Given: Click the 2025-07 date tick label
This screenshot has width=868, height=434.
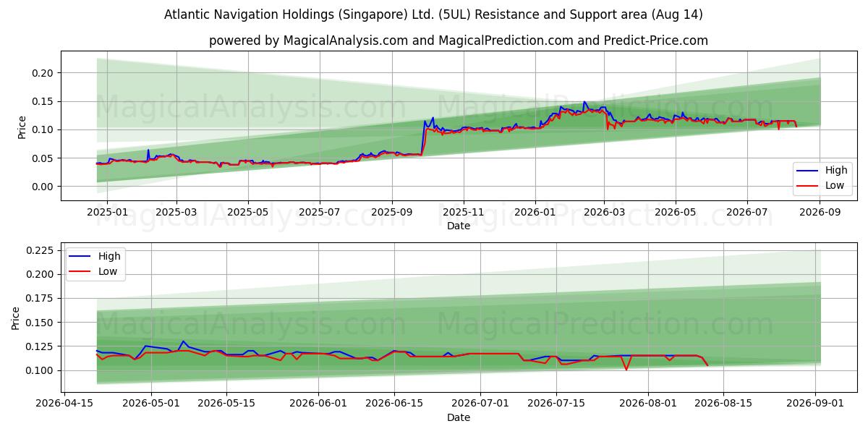Looking at the screenshot, I should (320, 213).
